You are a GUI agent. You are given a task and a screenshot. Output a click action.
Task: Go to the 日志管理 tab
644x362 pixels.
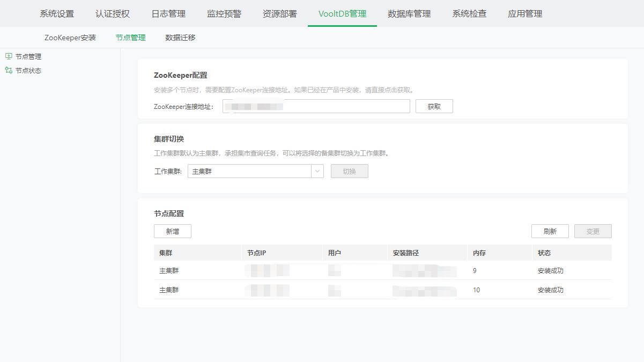coord(168,14)
